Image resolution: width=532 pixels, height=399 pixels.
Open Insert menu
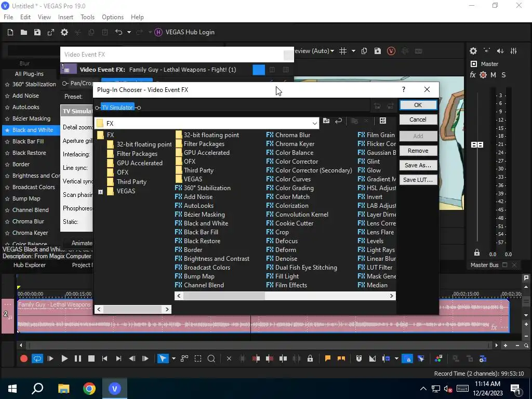(65, 17)
